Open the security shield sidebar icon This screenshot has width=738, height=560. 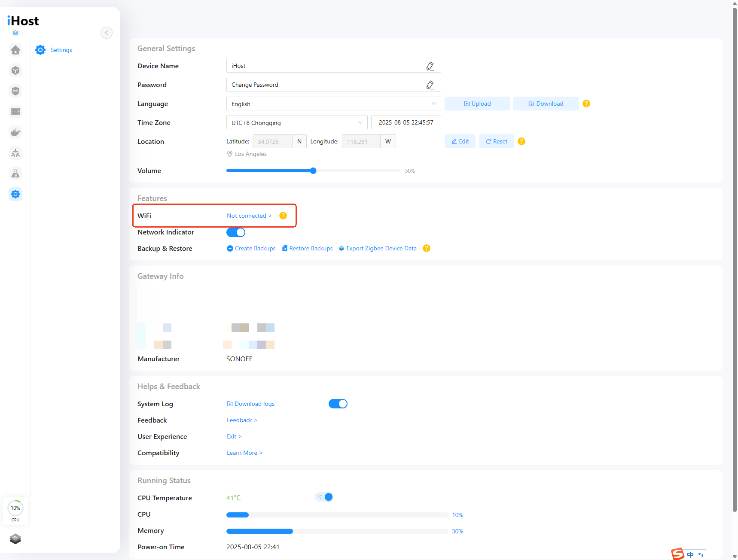pos(15,91)
